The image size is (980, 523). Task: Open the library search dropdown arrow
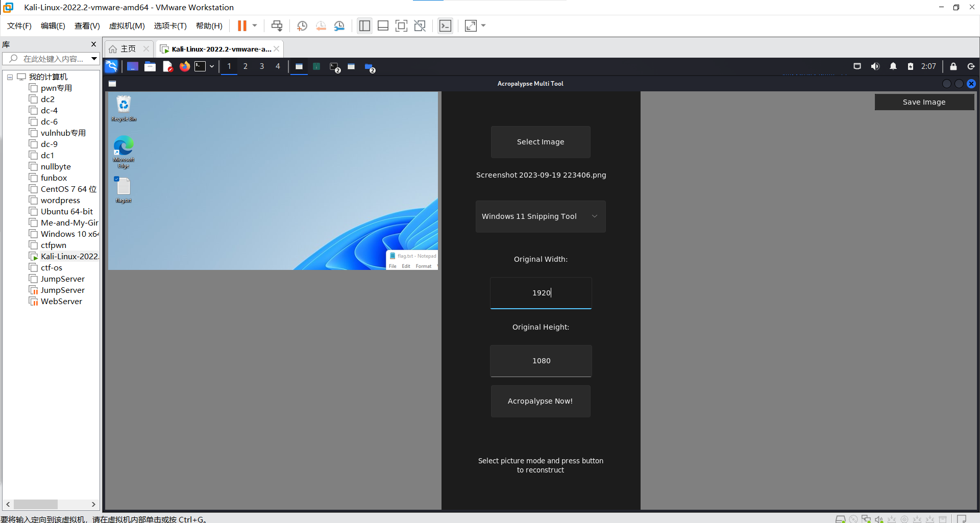[x=94, y=59]
